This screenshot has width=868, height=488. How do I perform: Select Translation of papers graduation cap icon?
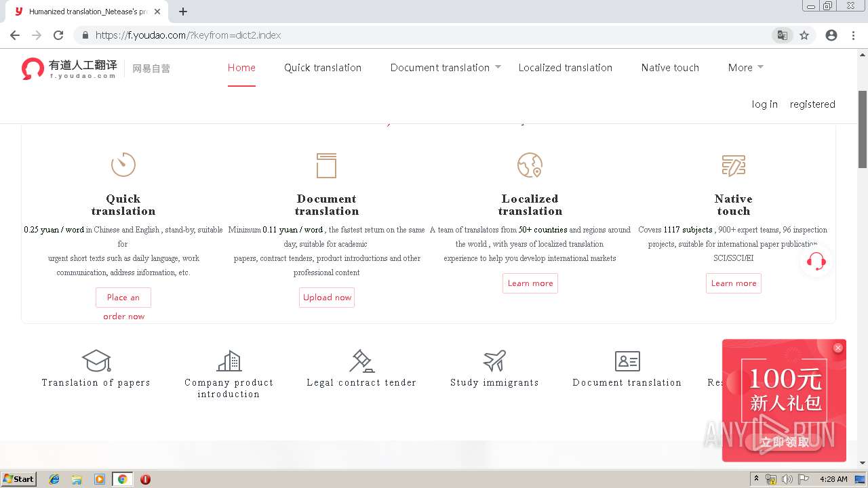(x=96, y=361)
